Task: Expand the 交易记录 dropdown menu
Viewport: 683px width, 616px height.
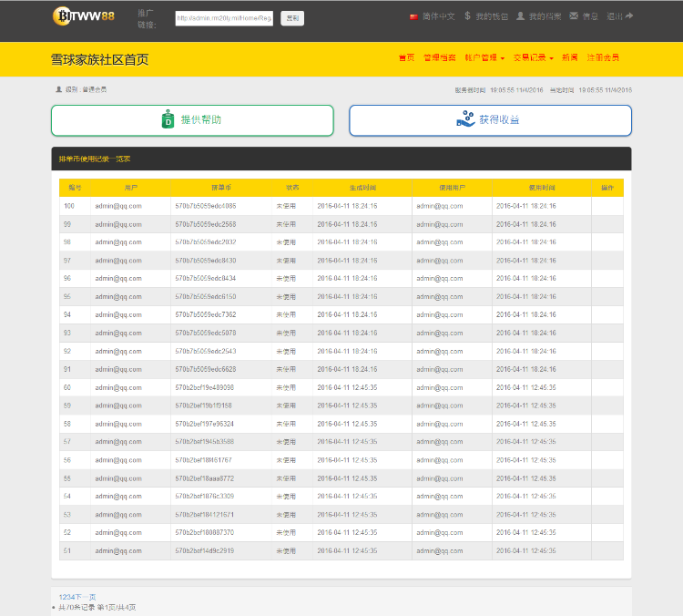Action: [533, 57]
